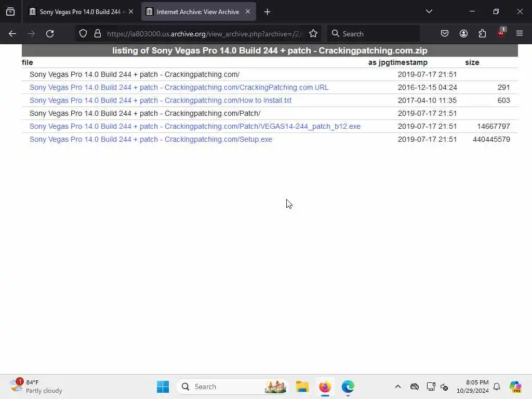Click the uBlock Origin extension icon
Viewport: 532px width, 399px height.
click(x=501, y=33)
